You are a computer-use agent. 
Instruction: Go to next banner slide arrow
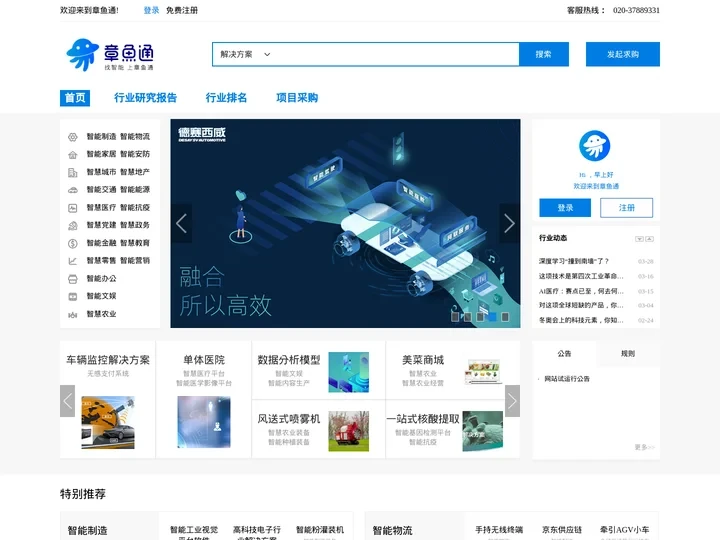509,224
